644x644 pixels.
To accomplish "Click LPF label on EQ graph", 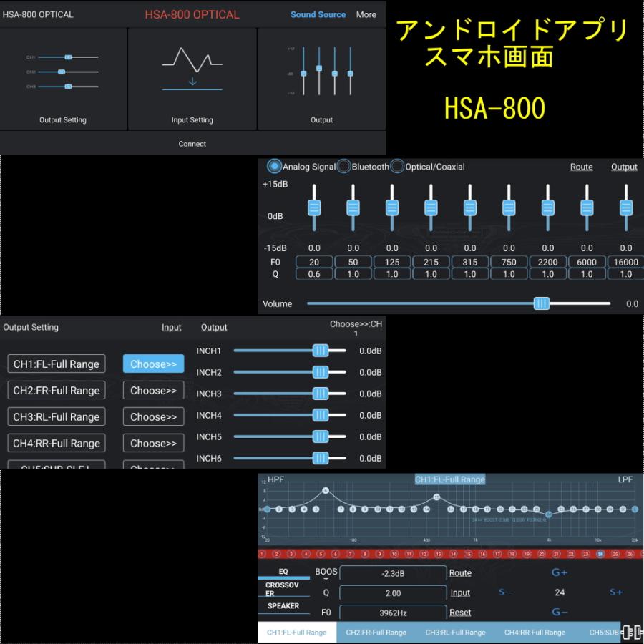I will click(x=625, y=479).
